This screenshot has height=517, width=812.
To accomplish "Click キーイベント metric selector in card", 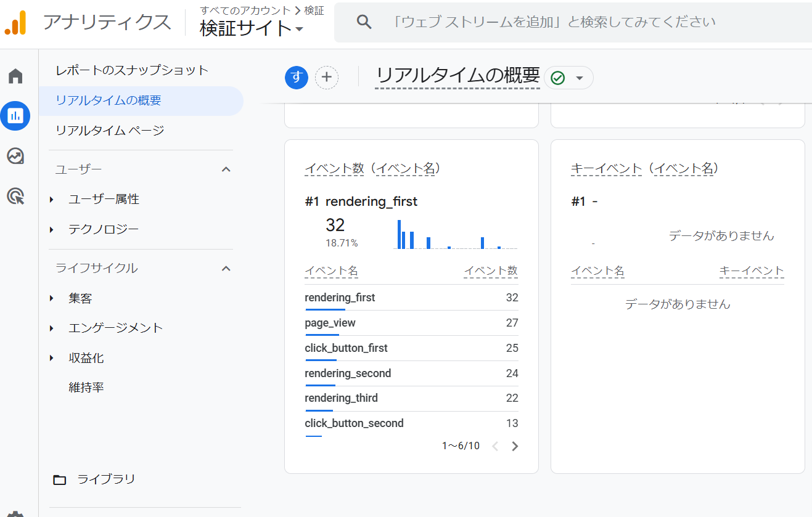I will point(607,169).
